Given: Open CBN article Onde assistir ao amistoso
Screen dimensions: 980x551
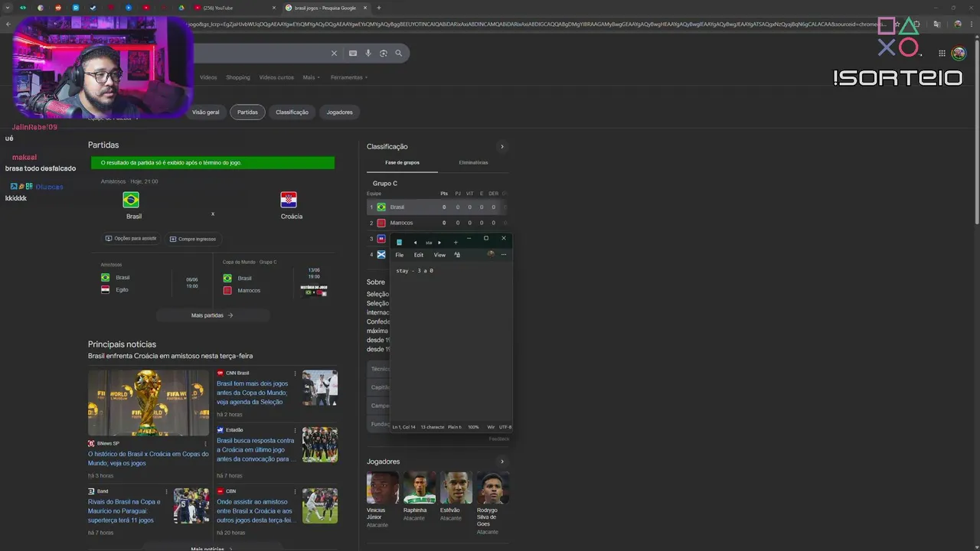Looking at the screenshot, I should point(254,510).
